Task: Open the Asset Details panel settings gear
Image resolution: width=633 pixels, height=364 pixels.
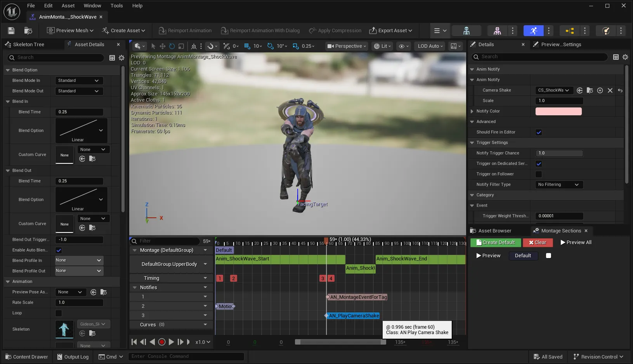Action: pyautogui.click(x=121, y=57)
